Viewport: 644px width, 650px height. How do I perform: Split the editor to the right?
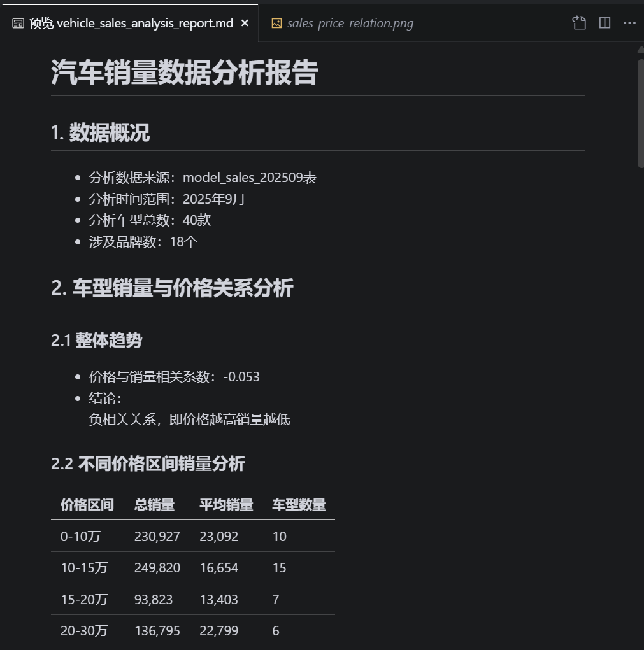(605, 23)
